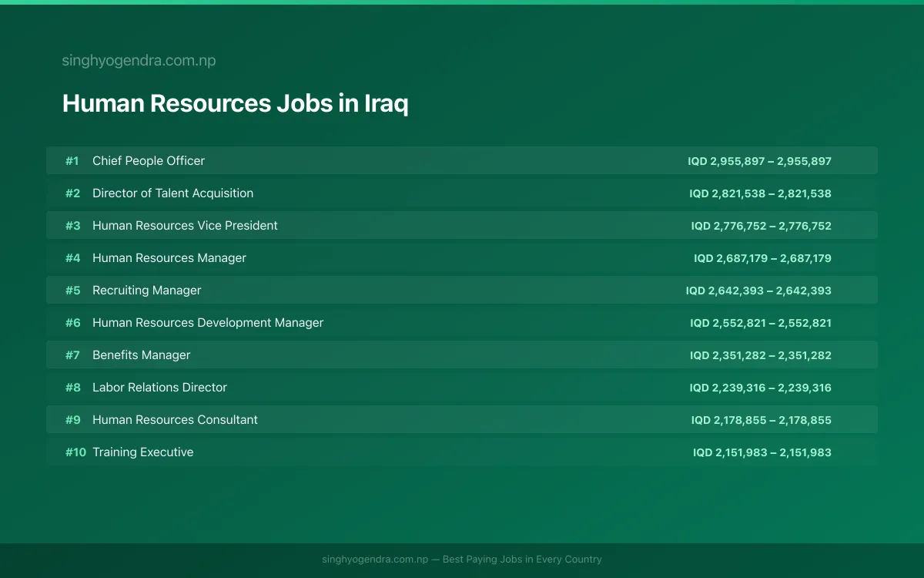Click salary IQD 2,178,855 – 2,178,855
Image resolution: width=924 pixels, height=578 pixels.
pyautogui.click(x=762, y=420)
